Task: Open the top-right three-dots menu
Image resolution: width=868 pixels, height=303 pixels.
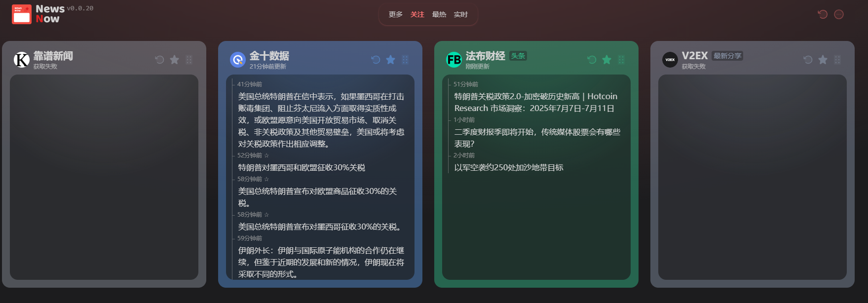Action: click(x=839, y=14)
